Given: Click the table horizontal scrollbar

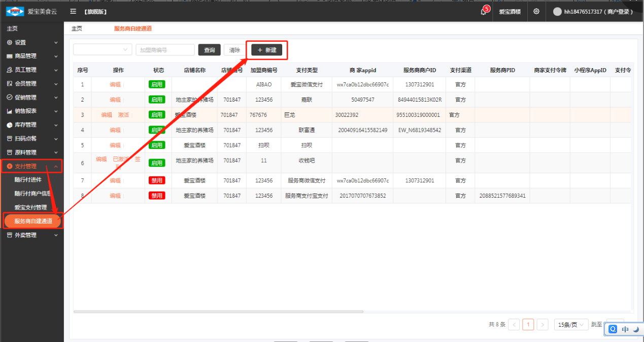Looking at the screenshot, I should [233, 311].
